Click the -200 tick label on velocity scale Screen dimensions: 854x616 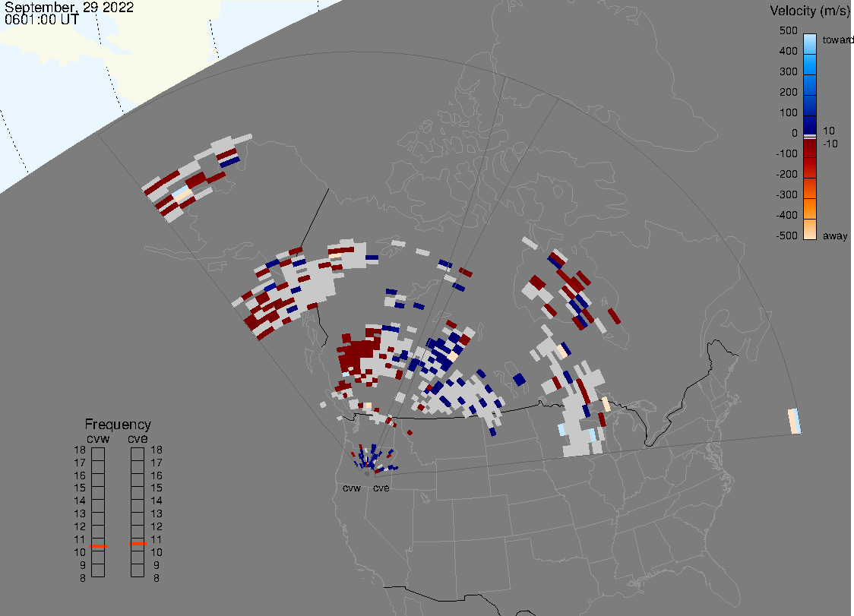coord(786,174)
